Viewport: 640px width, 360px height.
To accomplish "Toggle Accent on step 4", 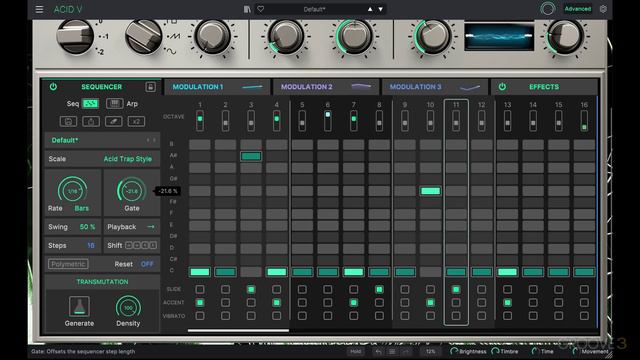I will [277, 302].
